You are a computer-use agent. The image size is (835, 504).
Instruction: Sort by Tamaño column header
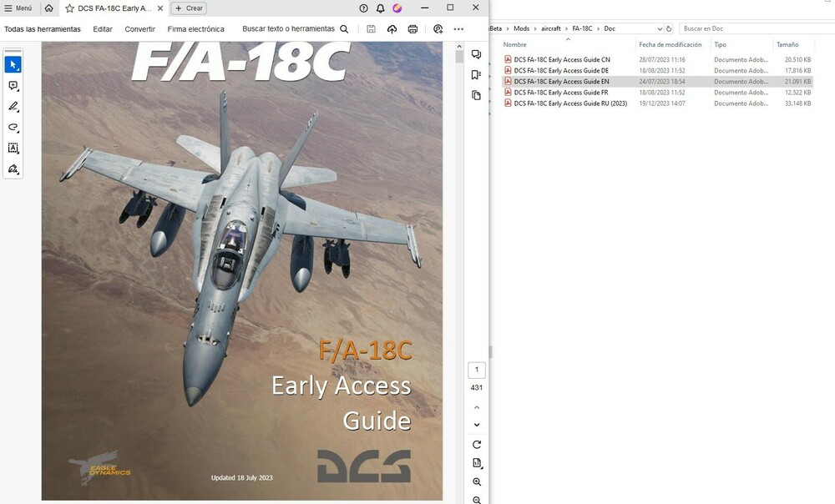coord(787,45)
